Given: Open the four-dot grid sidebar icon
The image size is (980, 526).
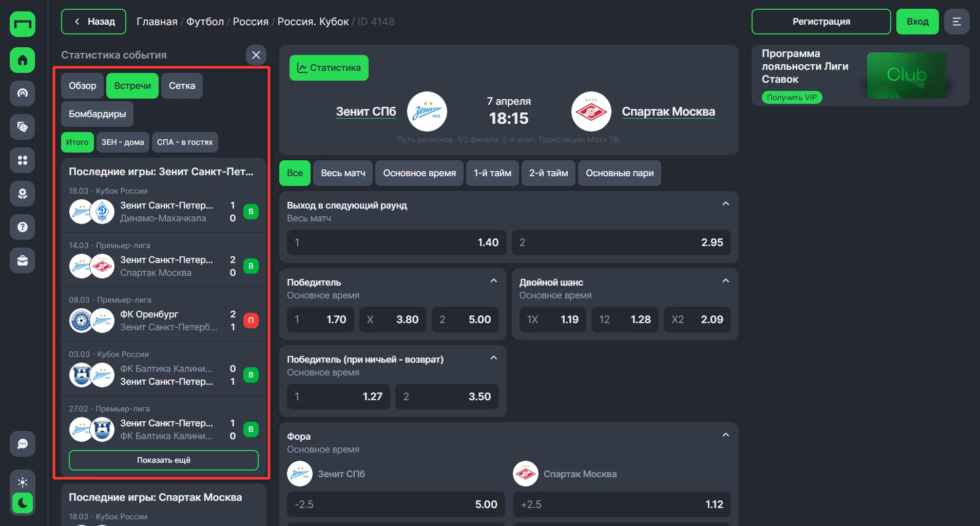Looking at the screenshot, I should click(x=23, y=160).
